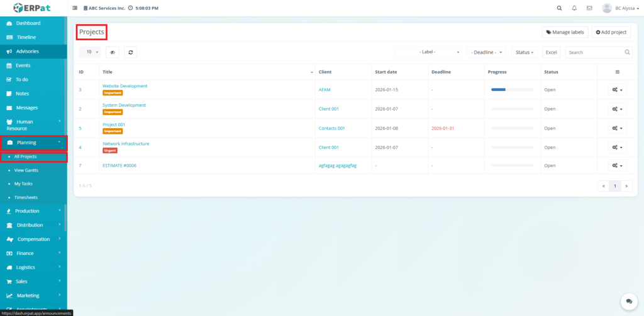Open Timesheets in the sidebar
This screenshot has height=316, width=644.
(26, 197)
